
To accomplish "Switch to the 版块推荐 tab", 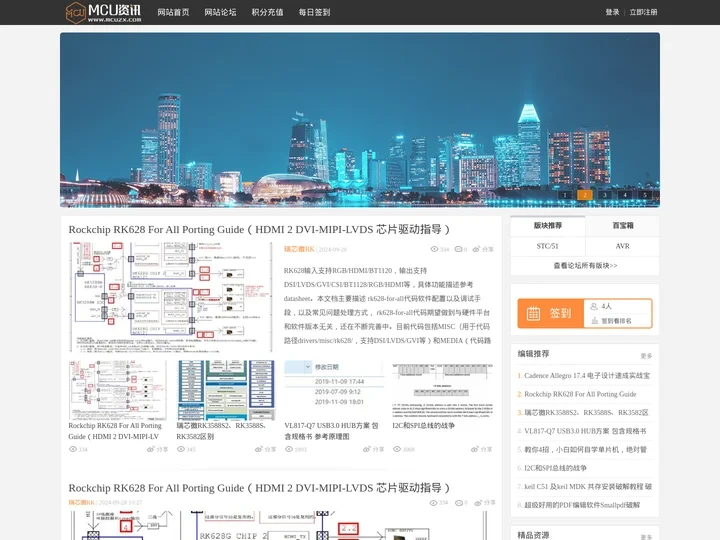I will point(548,225).
